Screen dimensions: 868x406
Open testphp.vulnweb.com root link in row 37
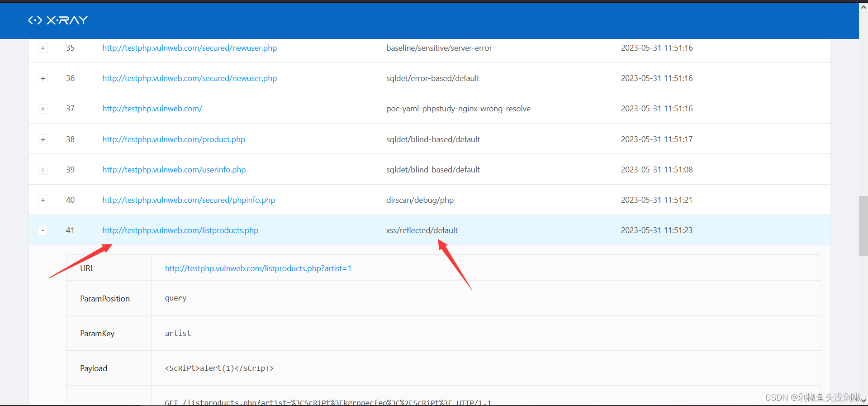coord(152,109)
